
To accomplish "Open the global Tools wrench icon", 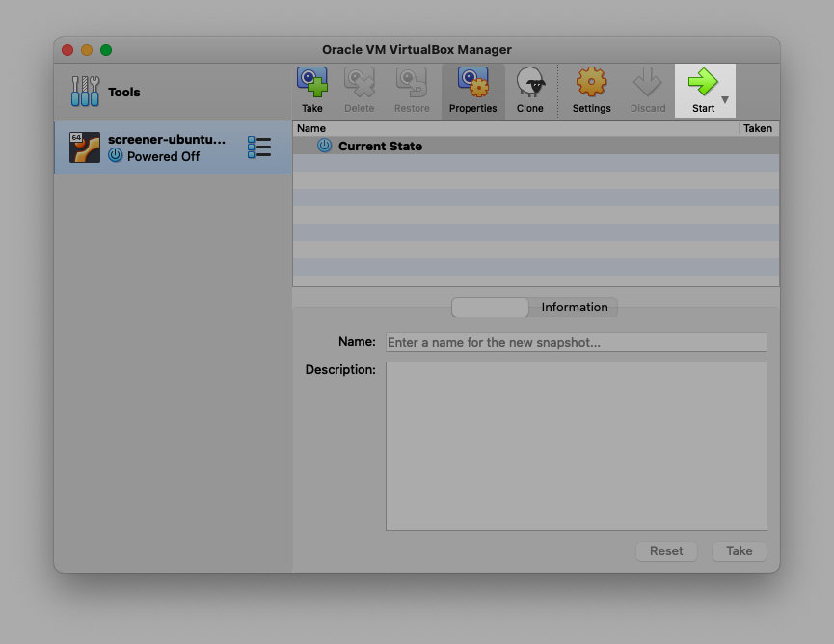I will [85, 92].
